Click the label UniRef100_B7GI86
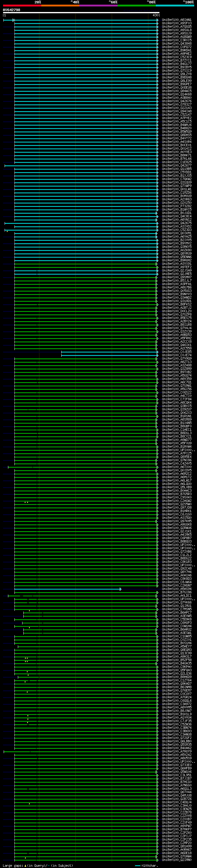Image resolution: width=197 pixels, height=868 pixels. click(176, 592)
